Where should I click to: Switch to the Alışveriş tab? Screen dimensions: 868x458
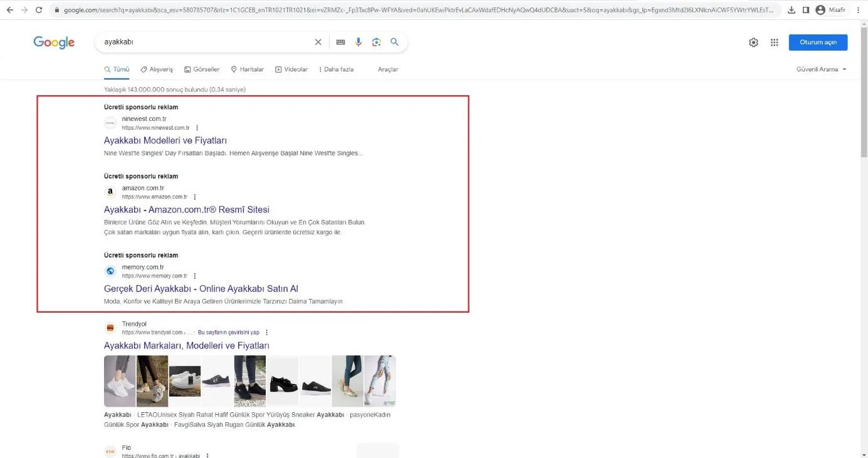[x=157, y=70]
